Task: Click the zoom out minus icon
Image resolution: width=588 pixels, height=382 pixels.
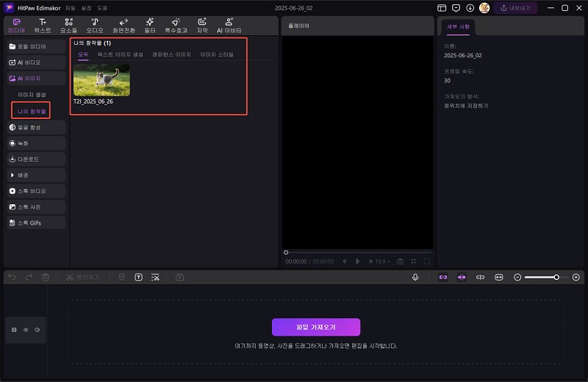Action: pos(517,277)
